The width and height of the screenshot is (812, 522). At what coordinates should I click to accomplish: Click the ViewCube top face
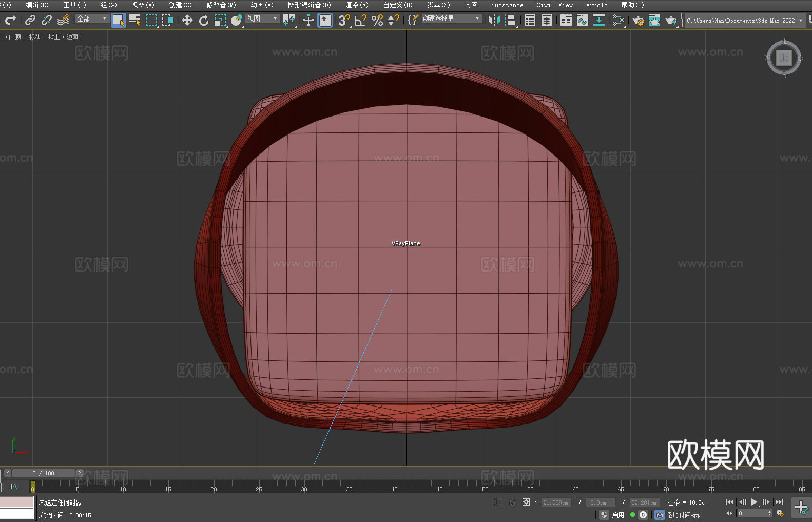tap(784, 57)
